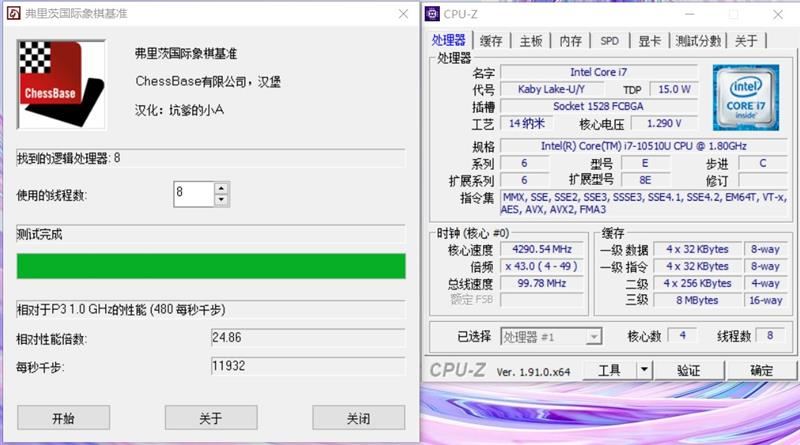
Task: Click the '测试完成' status text
Action: [39, 234]
